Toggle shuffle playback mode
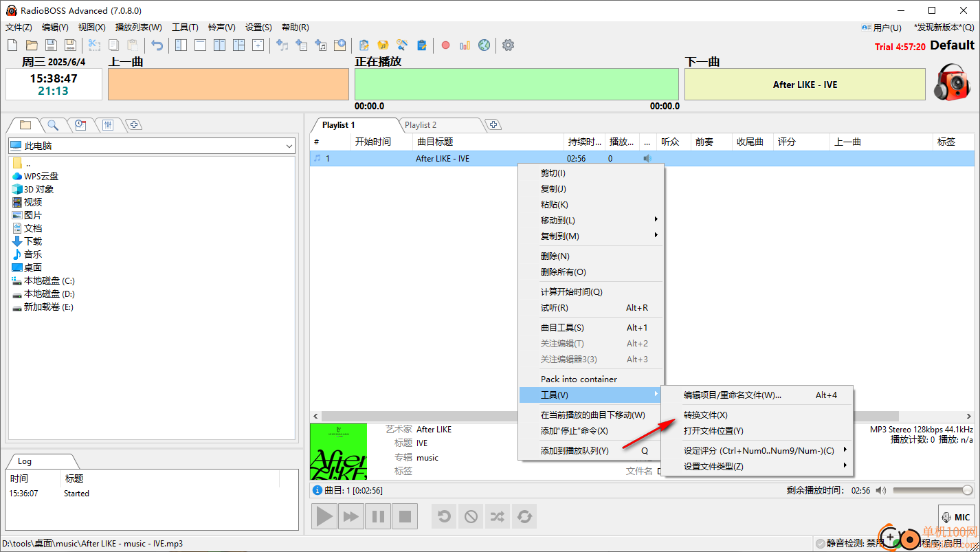 498,516
